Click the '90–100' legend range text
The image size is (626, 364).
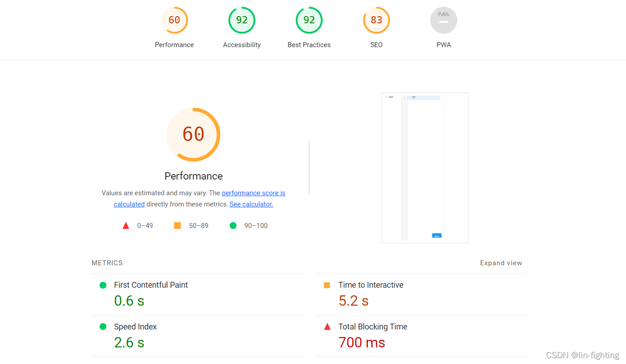tap(256, 226)
